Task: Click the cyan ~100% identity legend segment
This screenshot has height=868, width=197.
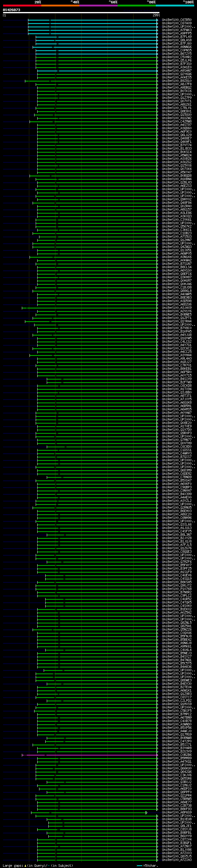Action: pos(175,6)
